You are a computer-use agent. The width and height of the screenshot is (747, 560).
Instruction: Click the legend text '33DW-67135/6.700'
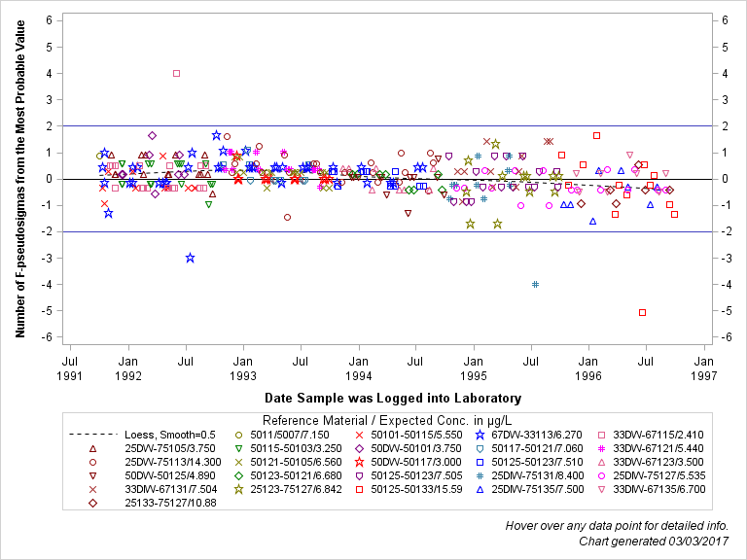tap(658, 490)
